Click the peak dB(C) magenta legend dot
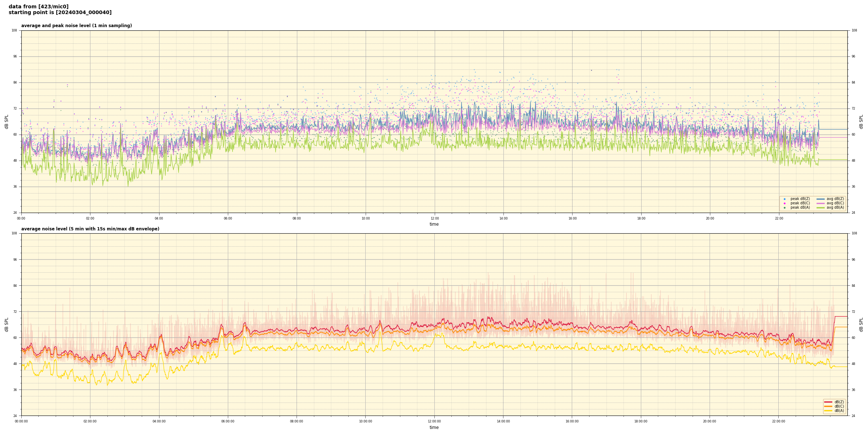This screenshot has height=434, width=868. point(784,203)
